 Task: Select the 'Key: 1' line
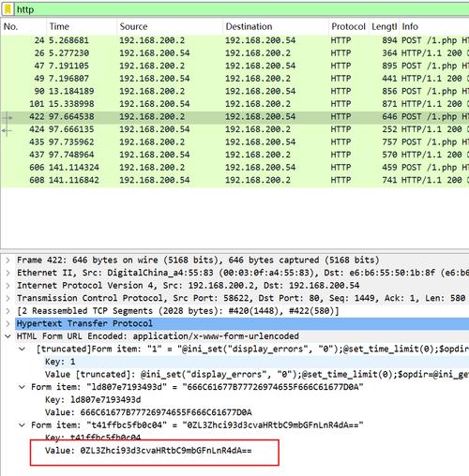60,362
